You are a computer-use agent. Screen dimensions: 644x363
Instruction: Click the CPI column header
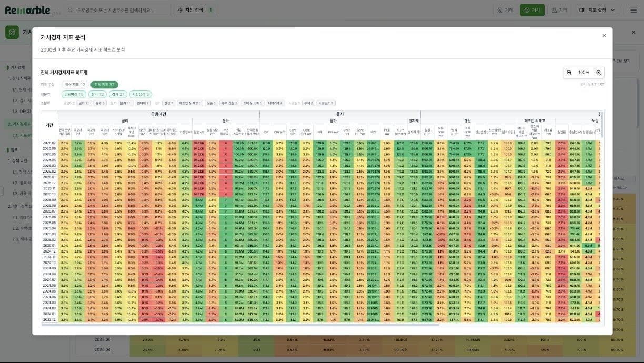(266, 132)
